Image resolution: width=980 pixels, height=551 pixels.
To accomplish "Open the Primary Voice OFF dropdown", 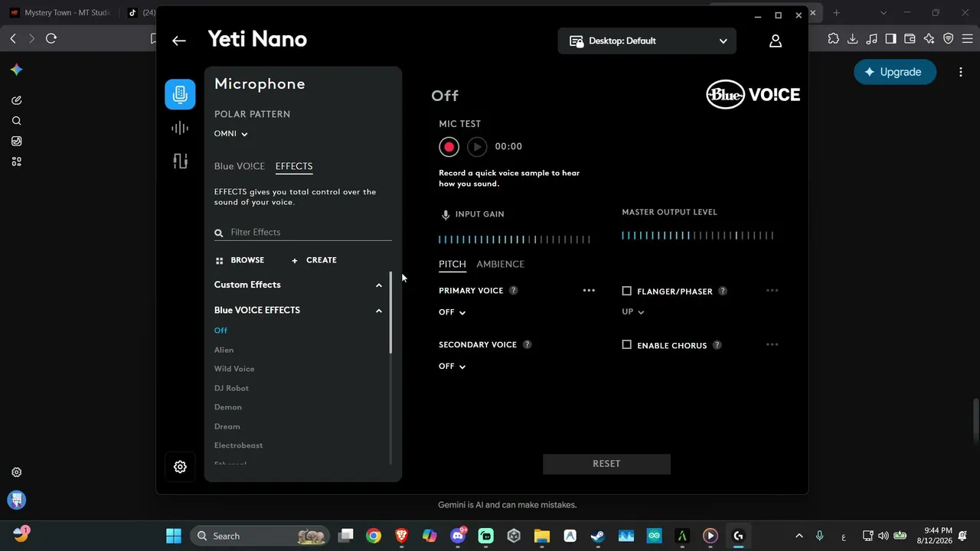I will (452, 312).
